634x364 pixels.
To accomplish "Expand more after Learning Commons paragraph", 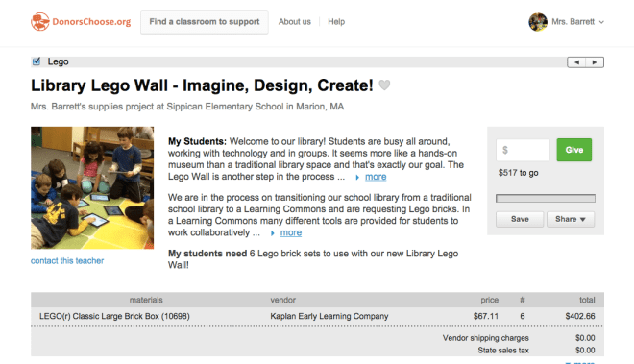I will (x=291, y=233).
